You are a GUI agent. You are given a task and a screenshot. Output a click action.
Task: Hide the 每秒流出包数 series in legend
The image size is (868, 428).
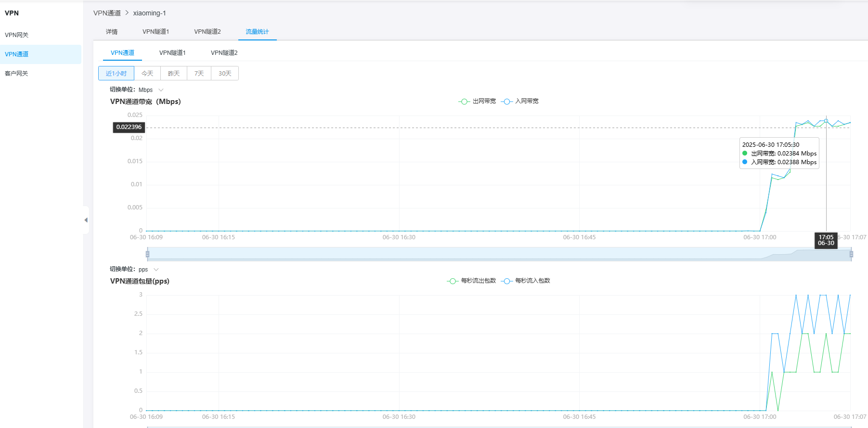(471, 281)
